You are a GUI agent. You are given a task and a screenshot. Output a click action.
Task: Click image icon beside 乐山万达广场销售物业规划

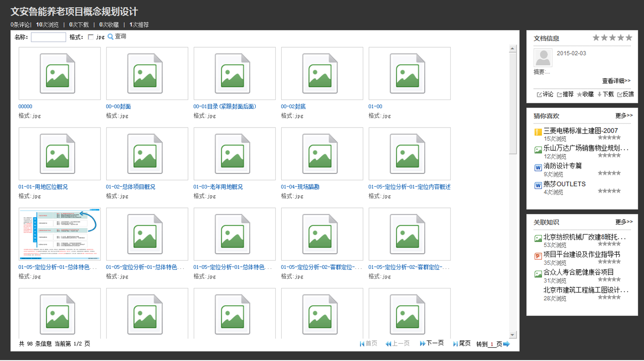[x=538, y=150]
